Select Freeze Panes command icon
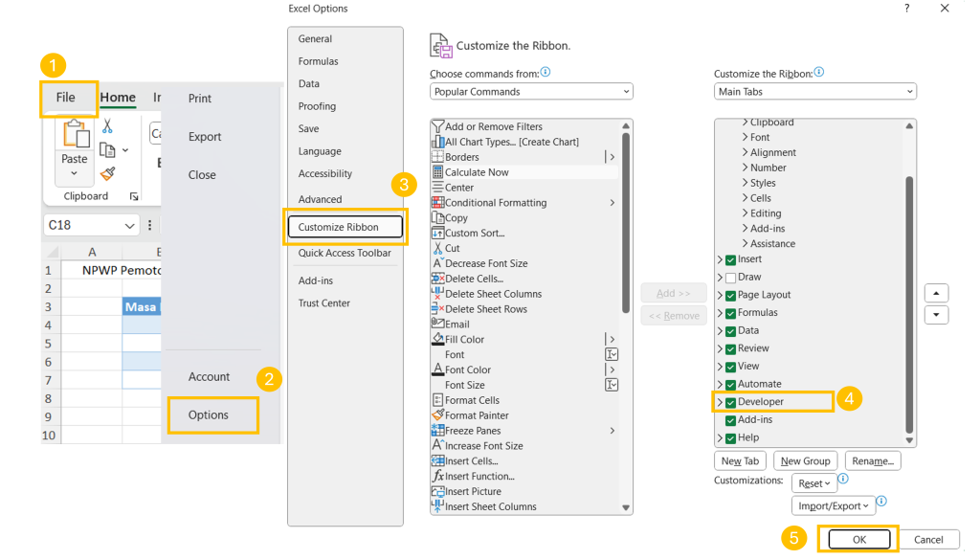Screen dimensions: 980x560 click(x=438, y=431)
